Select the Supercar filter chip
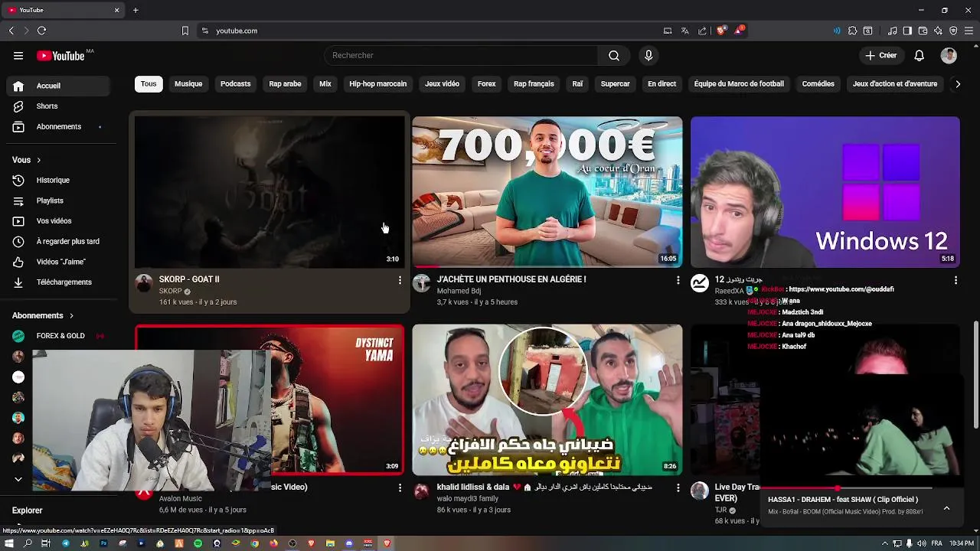 click(x=616, y=84)
